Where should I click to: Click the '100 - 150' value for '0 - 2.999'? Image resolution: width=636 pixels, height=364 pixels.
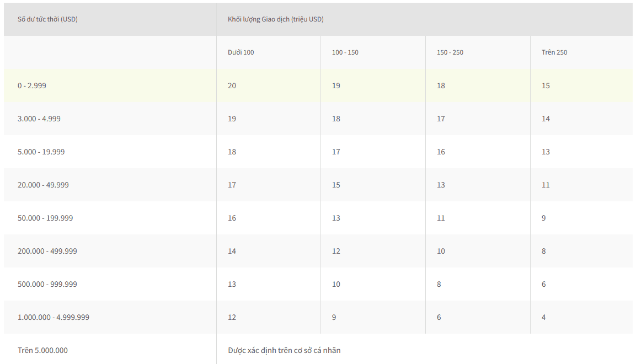(x=336, y=85)
